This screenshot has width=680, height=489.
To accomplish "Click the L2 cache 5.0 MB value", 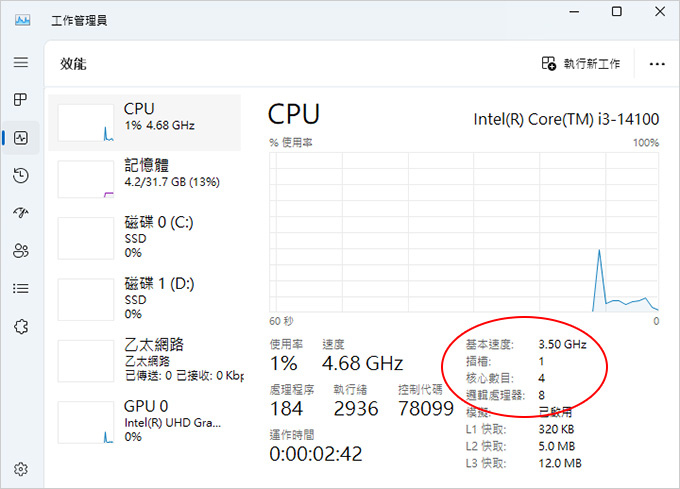I will (x=557, y=446).
